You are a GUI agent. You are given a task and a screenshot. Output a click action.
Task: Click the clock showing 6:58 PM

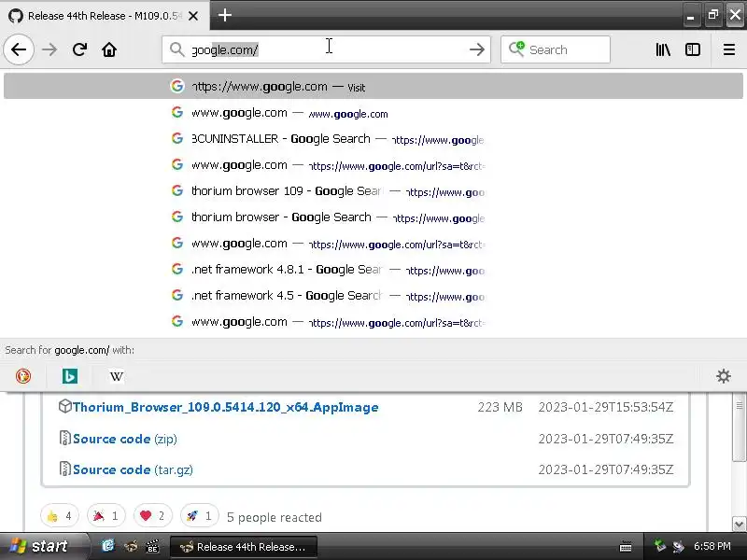coord(712,546)
